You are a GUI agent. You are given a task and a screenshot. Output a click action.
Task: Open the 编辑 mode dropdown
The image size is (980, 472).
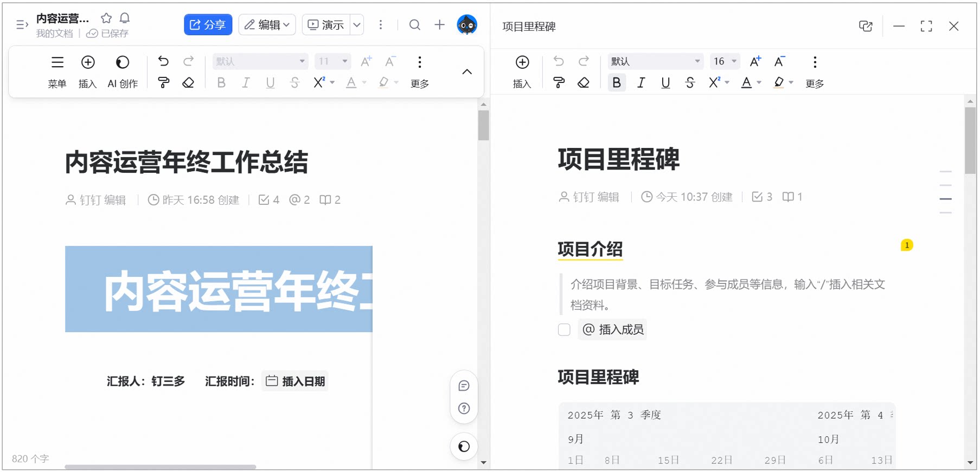click(x=267, y=25)
